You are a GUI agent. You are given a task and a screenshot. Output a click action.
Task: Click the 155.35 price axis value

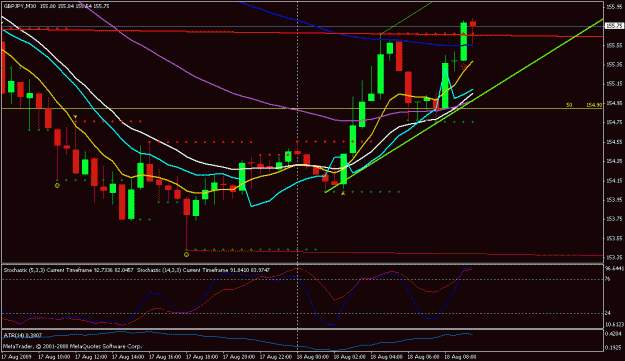pyautogui.click(x=614, y=65)
